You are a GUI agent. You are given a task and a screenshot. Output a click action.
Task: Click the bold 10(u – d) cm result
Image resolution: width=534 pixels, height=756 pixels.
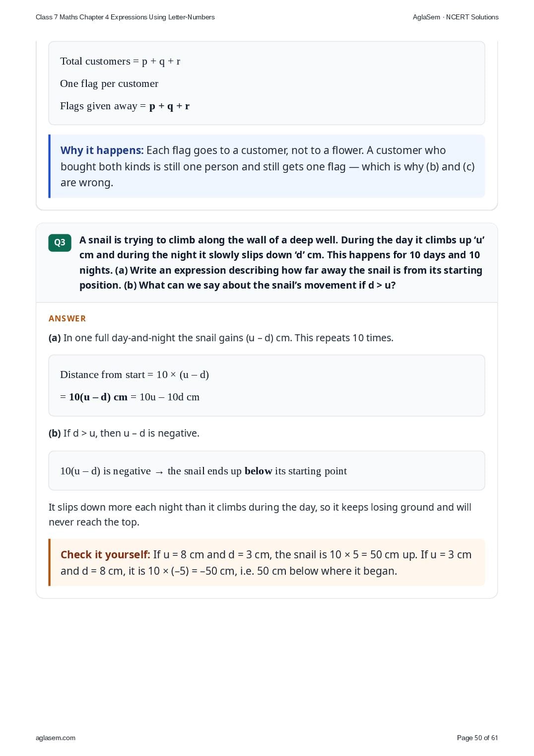[x=98, y=397]
